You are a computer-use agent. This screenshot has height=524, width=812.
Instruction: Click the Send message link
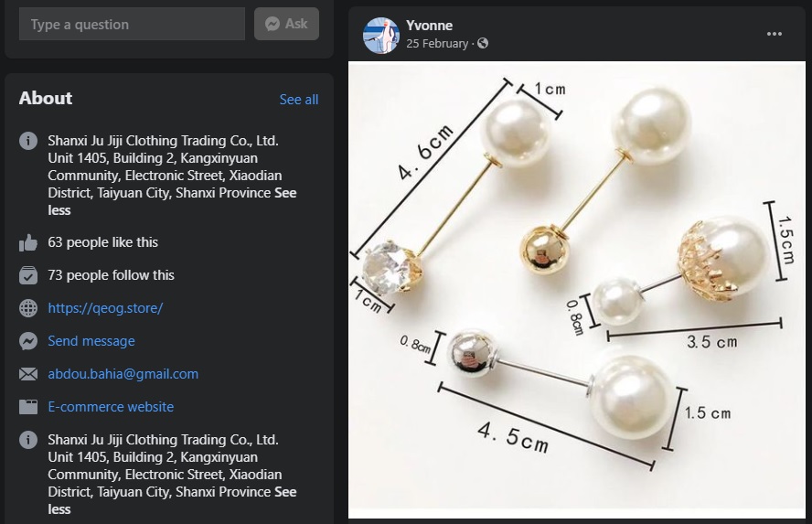91,341
